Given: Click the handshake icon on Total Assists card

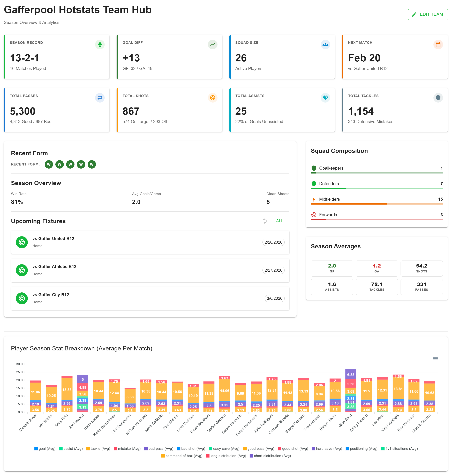Looking at the screenshot, I should [x=325, y=98].
